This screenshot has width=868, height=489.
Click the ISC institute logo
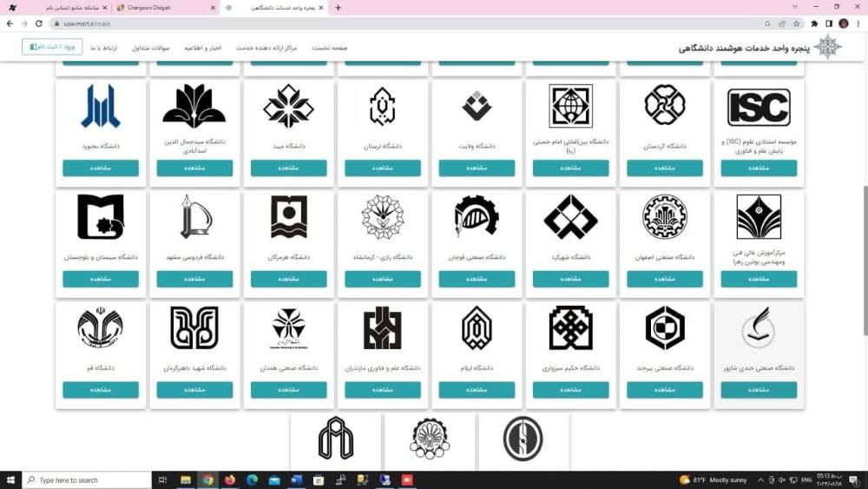click(x=759, y=107)
